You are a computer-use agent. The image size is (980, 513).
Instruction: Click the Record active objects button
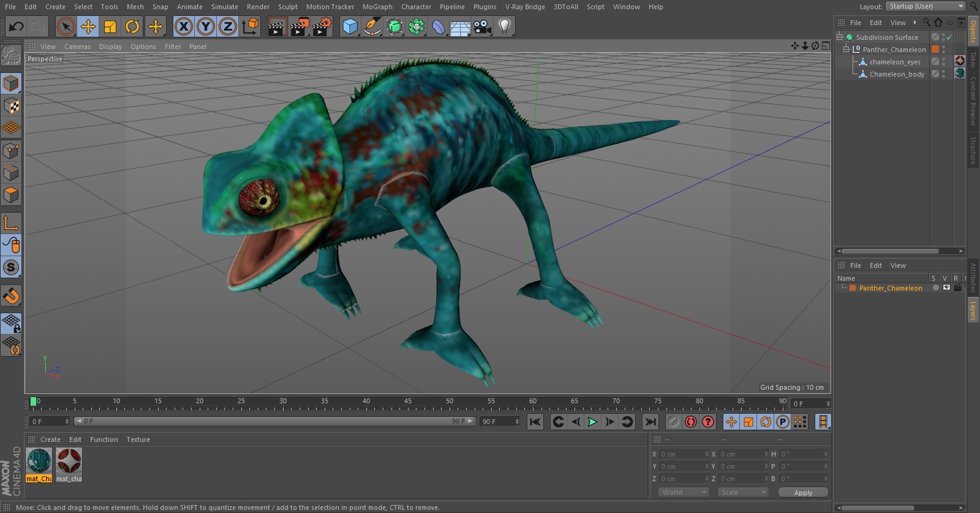point(673,422)
